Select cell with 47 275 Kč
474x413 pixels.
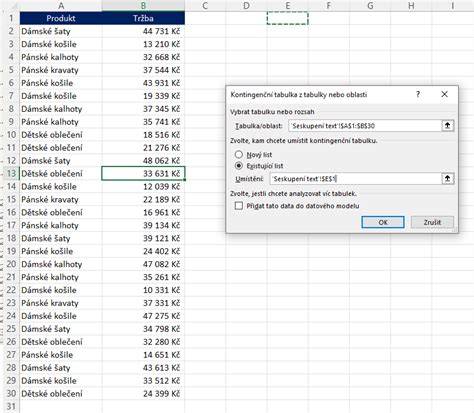click(143, 316)
